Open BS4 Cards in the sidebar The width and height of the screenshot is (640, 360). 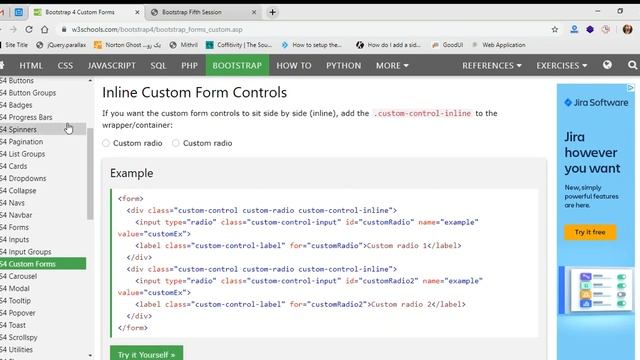click(x=43, y=166)
